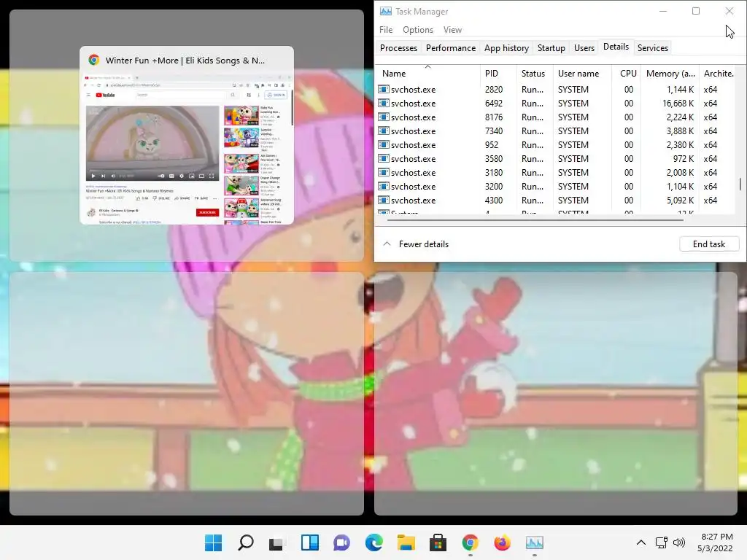
Task: Sort by the Status column header
Action: (534, 74)
